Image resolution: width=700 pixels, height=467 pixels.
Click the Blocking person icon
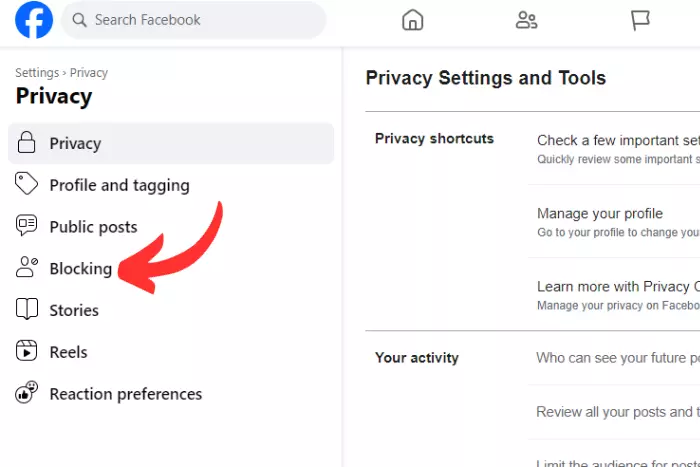(x=27, y=267)
